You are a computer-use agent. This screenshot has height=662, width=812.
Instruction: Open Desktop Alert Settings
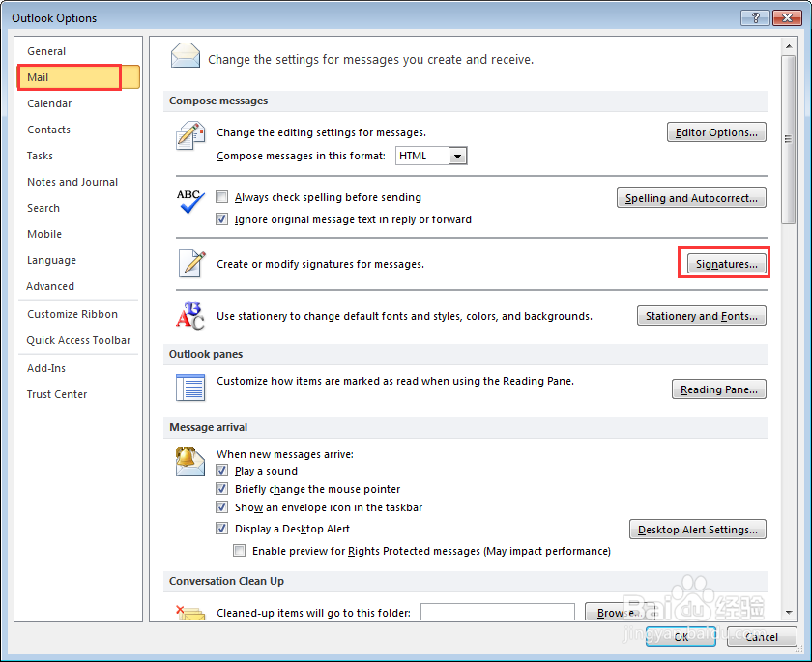click(x=698, y=530)
